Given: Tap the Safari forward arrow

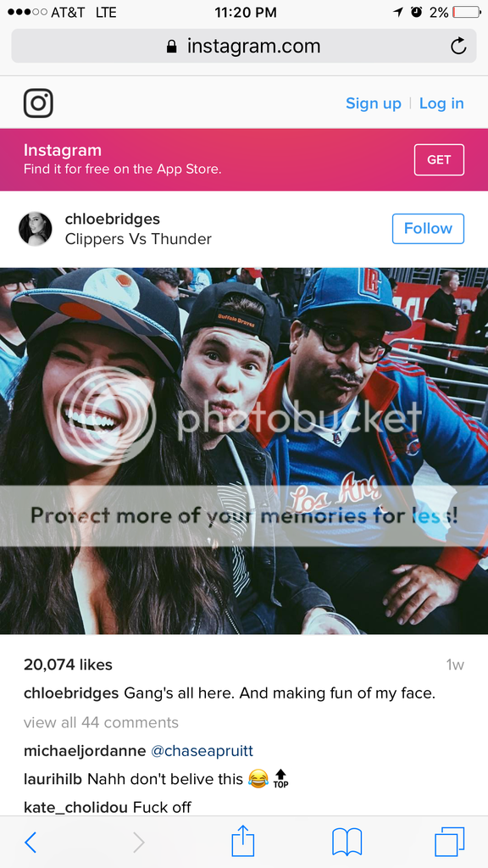Looking at the screenshot, I should click(x=138, y=842).
